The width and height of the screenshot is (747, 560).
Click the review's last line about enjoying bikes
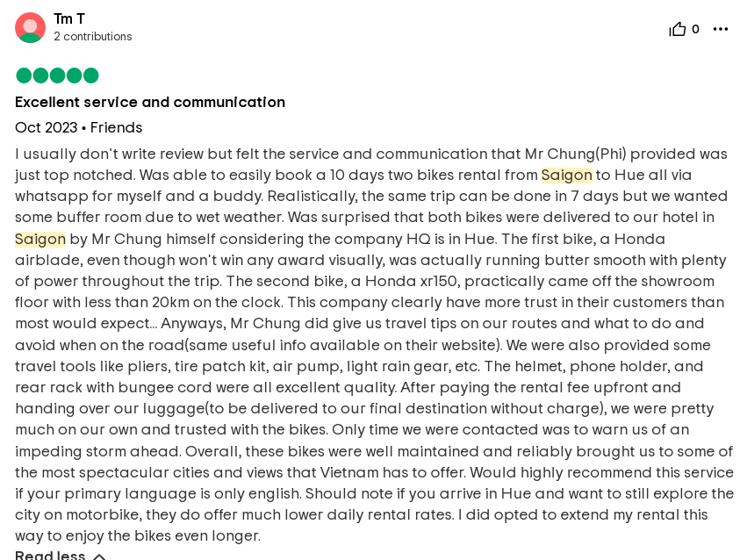pyautogui.click(x=138, y=535)
